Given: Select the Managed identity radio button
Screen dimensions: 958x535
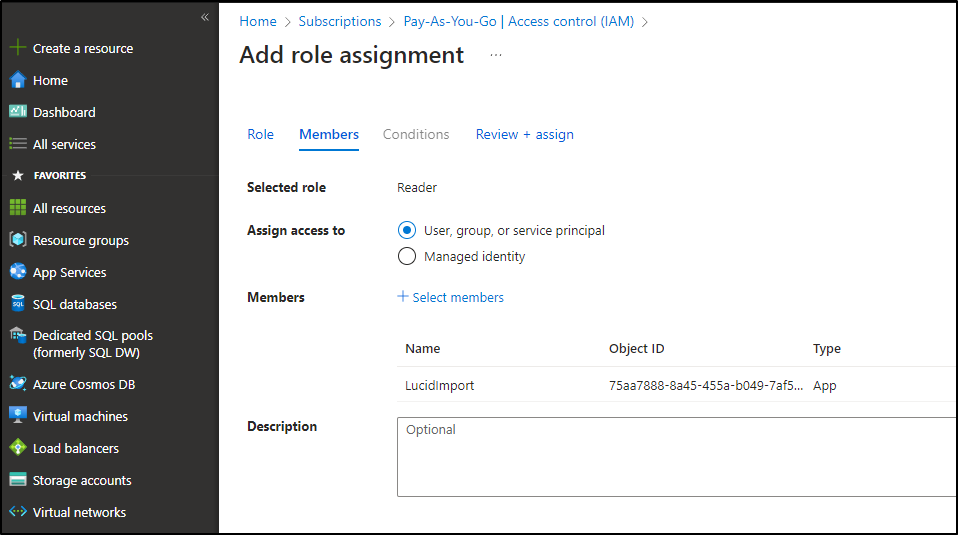Looking at the screenshot, I should (406, 256).
